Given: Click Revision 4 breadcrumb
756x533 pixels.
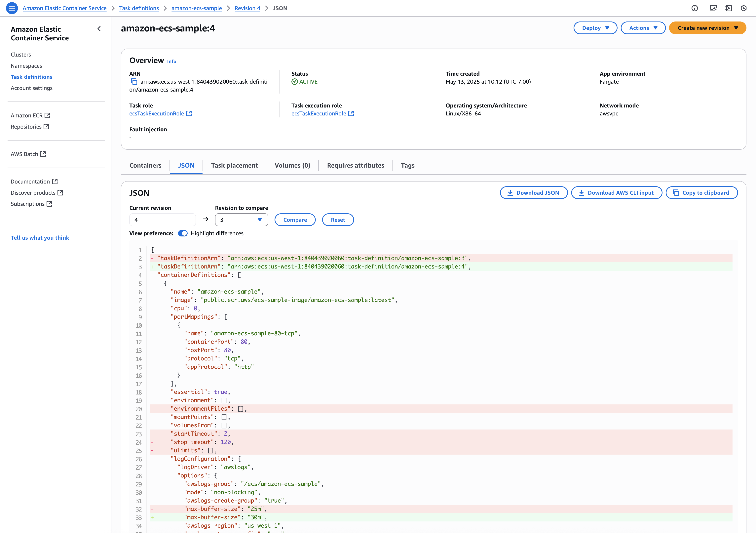Looking at the screenshot, I should click(247, 8).
